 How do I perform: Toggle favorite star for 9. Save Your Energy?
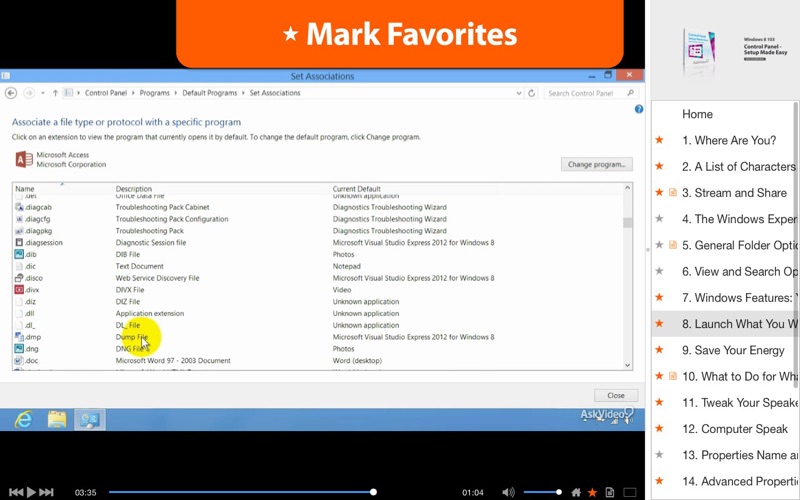(x=659, y=349)
